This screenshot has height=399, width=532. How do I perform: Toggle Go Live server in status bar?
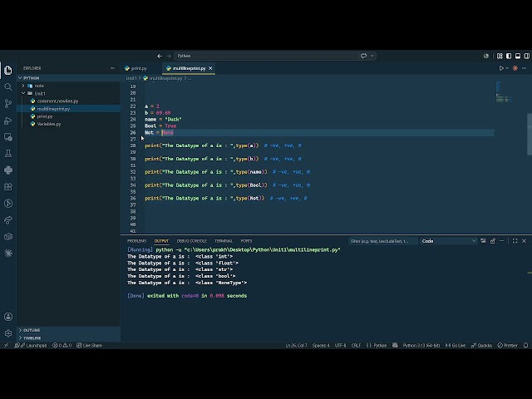pyautogui.click(x=456, y=346)
